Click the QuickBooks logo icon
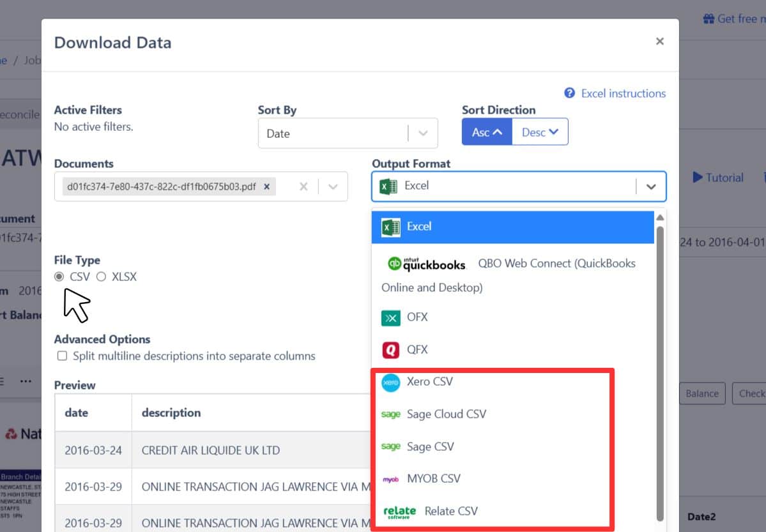This screenshot has height=532, width=766. click(x=427, y=264)
